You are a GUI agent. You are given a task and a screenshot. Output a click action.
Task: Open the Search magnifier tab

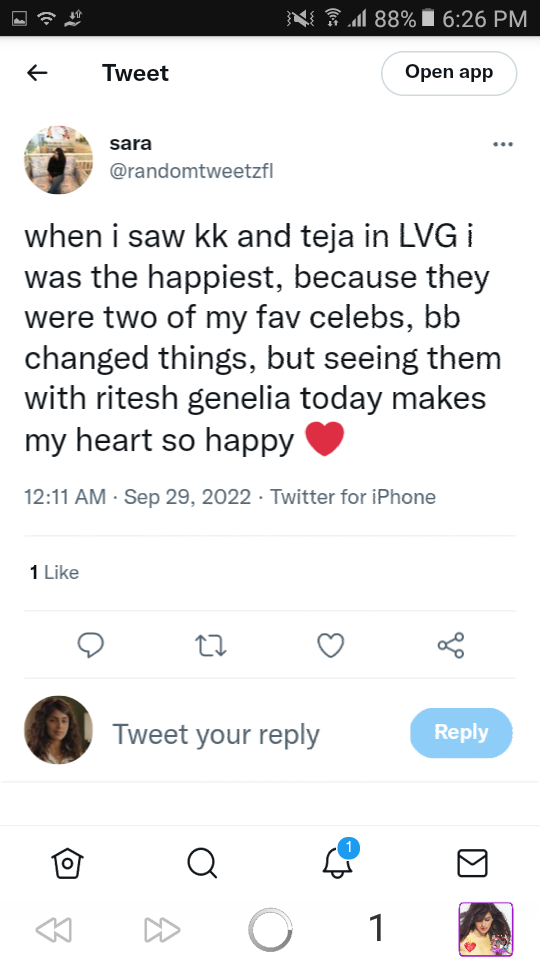[x=202, y=863]
